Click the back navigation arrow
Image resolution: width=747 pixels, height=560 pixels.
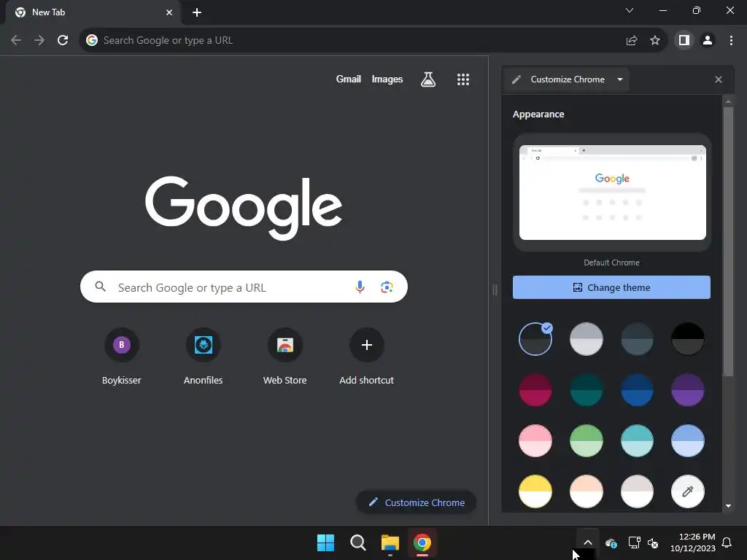(16, 41)
